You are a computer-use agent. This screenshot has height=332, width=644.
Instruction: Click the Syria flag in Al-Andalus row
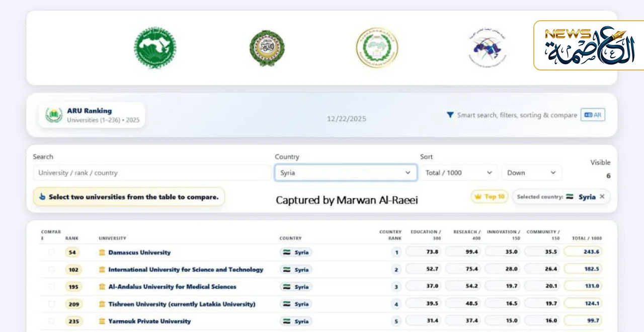pyautogui.click(x=287, y=287)
